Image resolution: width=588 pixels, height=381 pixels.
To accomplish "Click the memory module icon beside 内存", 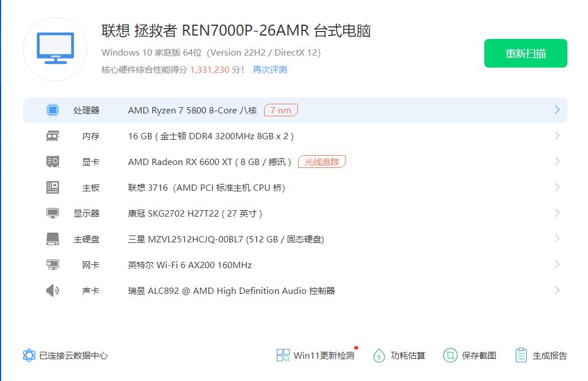I will coord(53,136).
